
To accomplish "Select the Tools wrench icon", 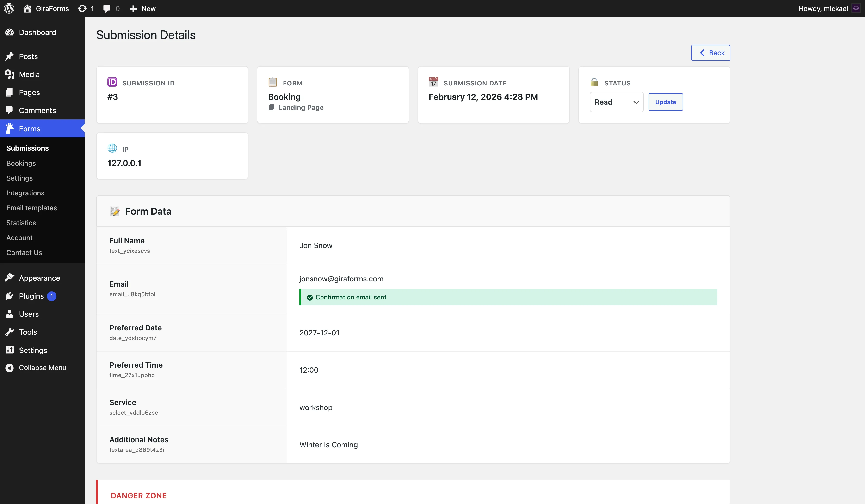I will pos(10,332).
